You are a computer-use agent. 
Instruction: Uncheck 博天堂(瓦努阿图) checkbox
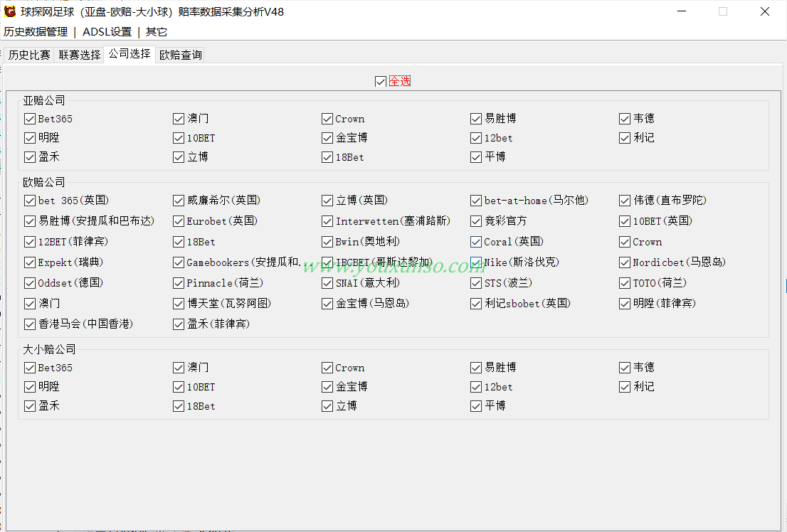178,304
